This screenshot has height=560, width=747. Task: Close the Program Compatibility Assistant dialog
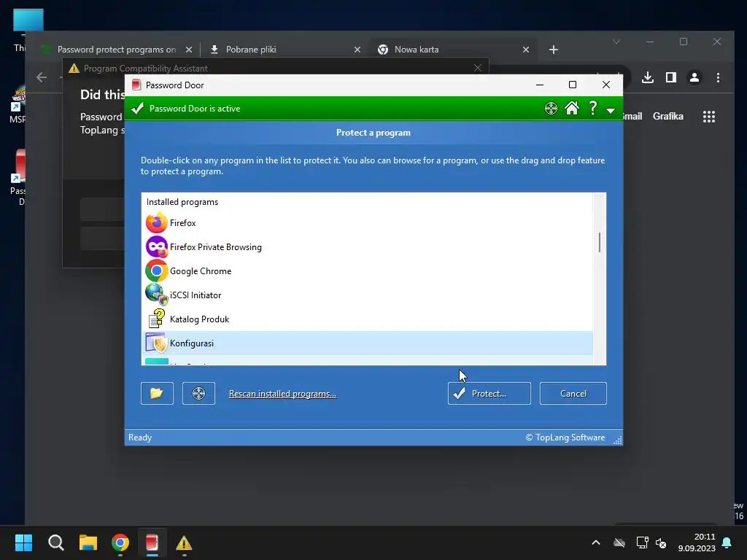(x=477, y=68)
